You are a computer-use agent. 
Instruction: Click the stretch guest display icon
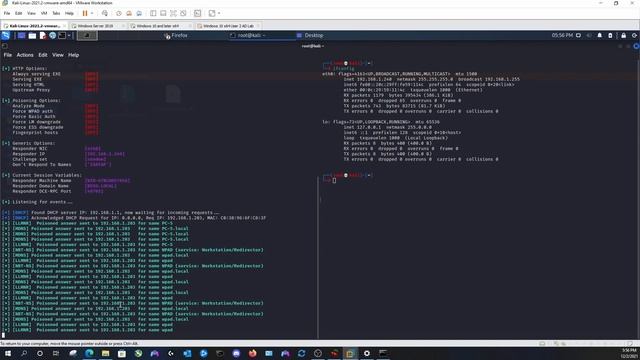[x=212, y=13]
